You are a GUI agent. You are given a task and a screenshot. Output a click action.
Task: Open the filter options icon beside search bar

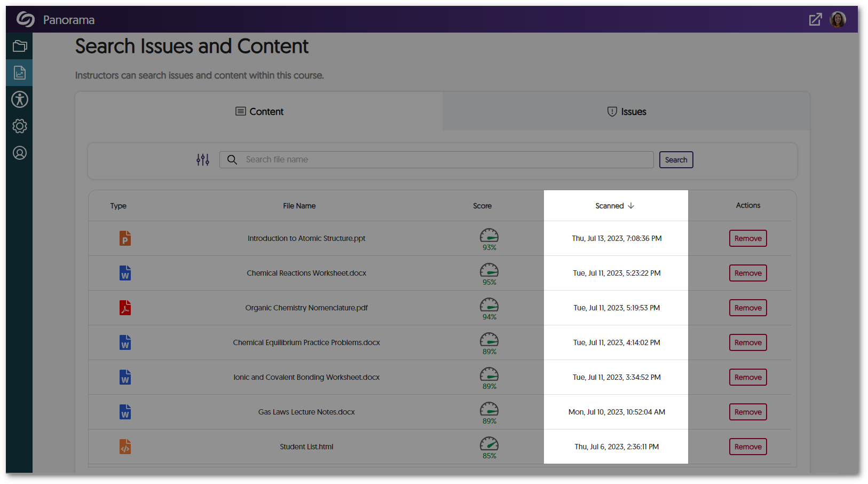(x=203, y=159)
